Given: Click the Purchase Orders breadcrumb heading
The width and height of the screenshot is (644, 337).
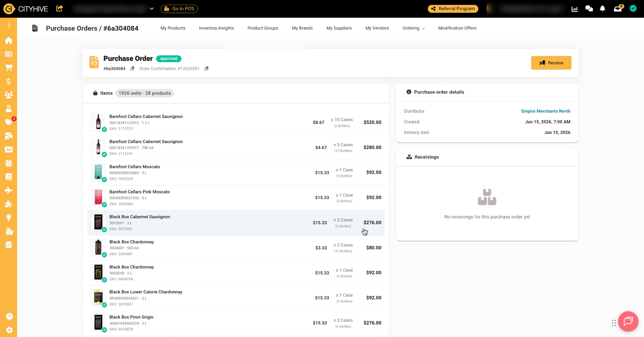Looking at the screenshot, I should [71, 29].
